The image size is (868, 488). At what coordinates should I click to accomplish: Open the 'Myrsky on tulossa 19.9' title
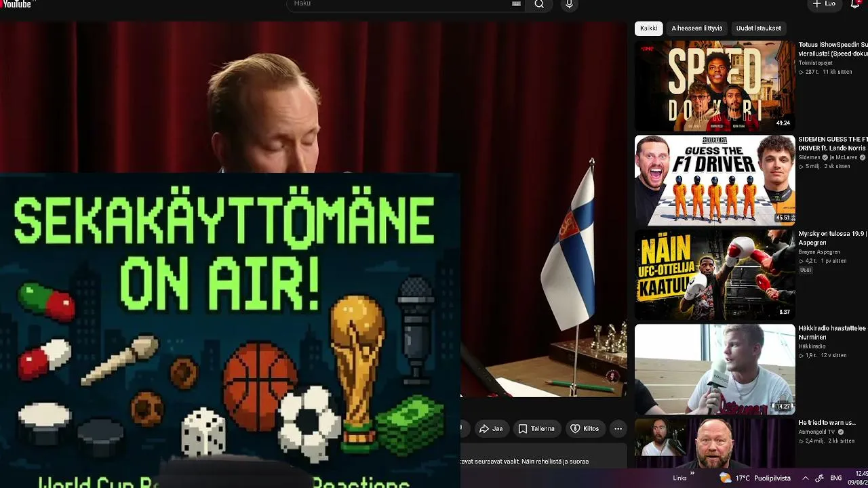pyautogui.click(x=833, y=238)
